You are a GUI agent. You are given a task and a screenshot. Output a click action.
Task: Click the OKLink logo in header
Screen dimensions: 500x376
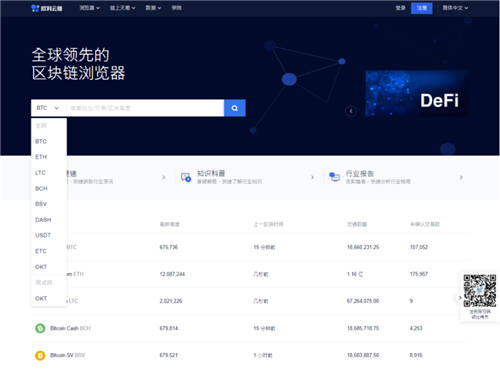[46, 8]
